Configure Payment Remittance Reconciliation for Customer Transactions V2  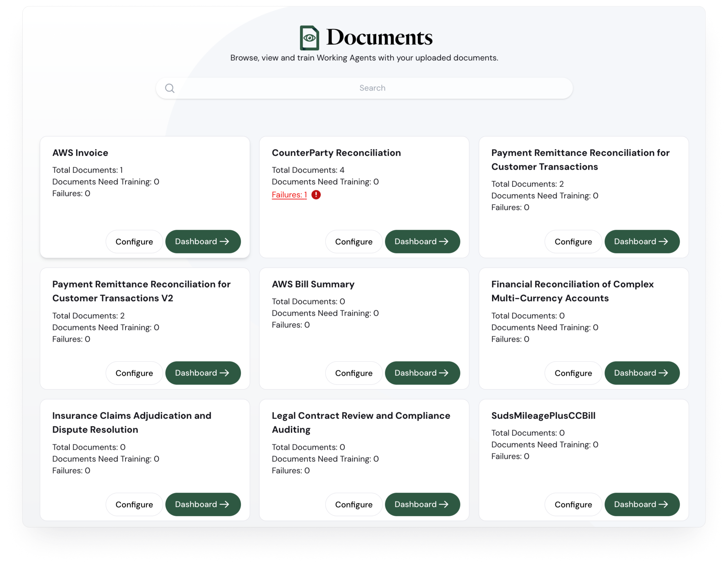point(134,373)
